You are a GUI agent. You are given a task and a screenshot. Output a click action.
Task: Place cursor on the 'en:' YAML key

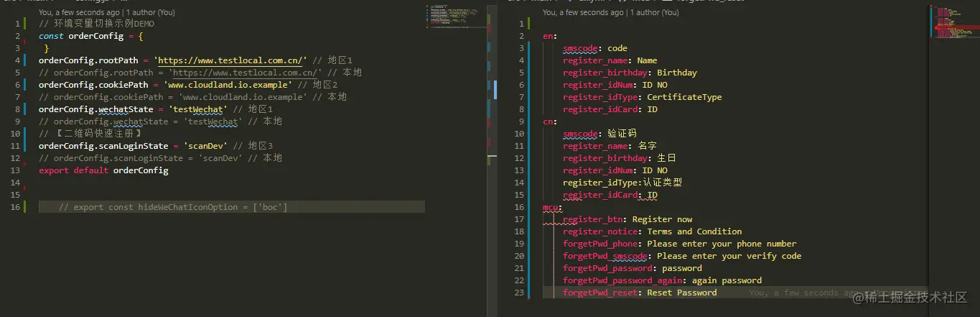550,36
